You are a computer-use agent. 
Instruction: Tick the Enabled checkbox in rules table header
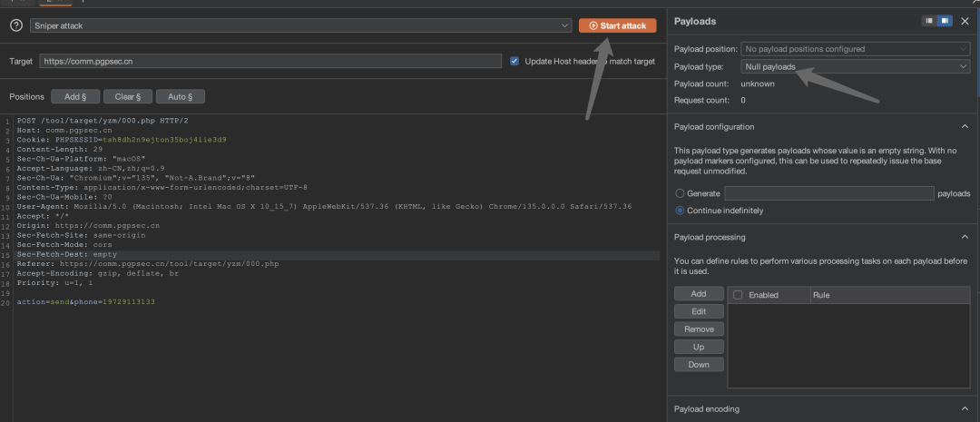tap(738, 295)
